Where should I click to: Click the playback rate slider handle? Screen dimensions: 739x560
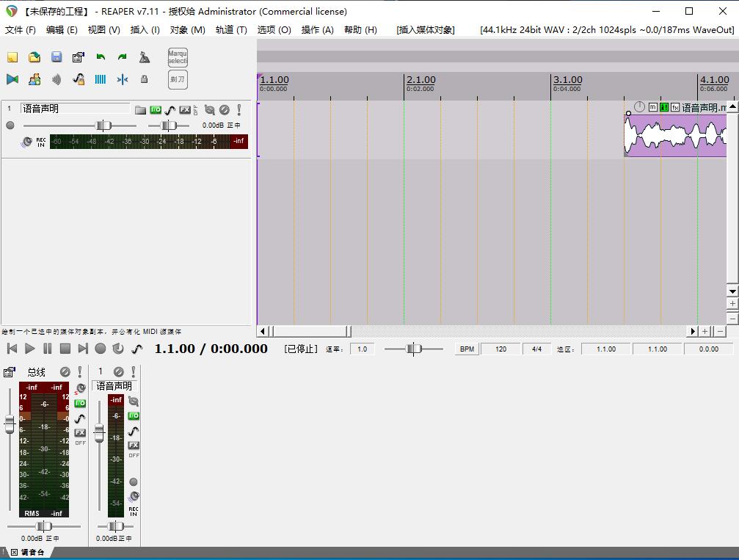click(x=414, y=349)
